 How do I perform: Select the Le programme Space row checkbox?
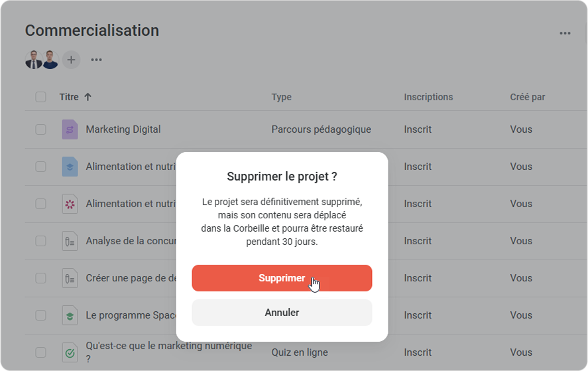tap(41, 315)
